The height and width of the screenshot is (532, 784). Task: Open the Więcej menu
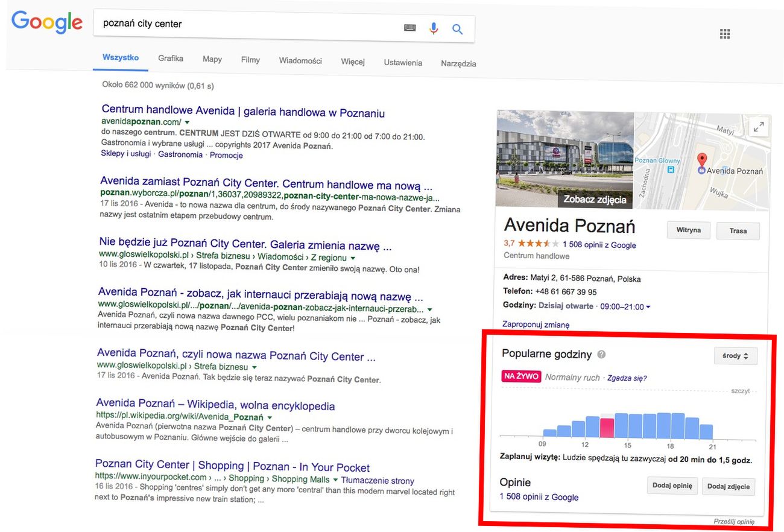pyautogui.click(x=353, y=62)
